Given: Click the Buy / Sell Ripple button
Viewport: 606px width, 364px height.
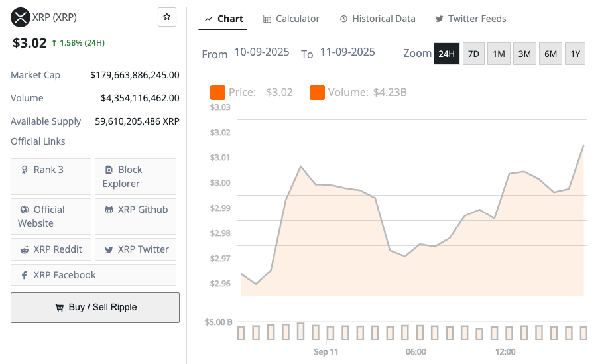Looking at the screenshot, I should point(95,308).
